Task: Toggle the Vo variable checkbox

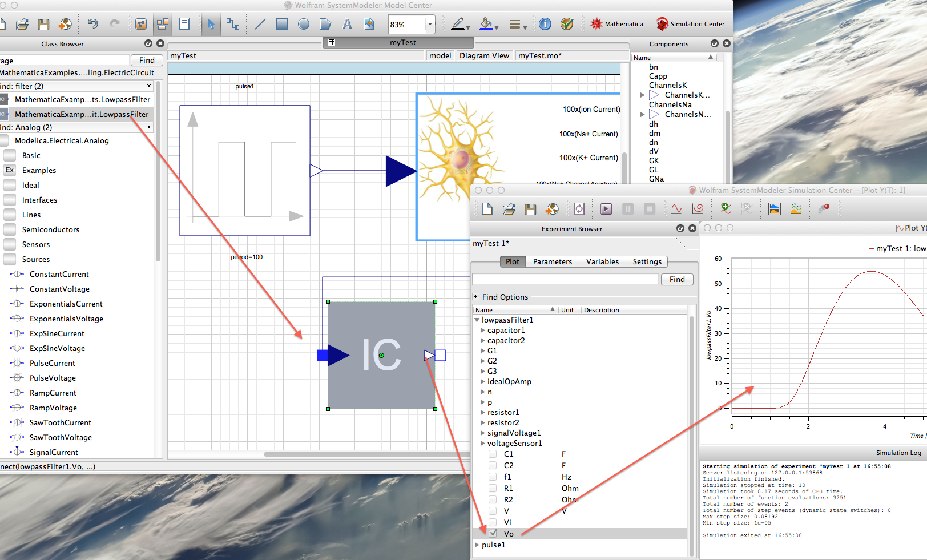Action: click(x=493, y=534)
